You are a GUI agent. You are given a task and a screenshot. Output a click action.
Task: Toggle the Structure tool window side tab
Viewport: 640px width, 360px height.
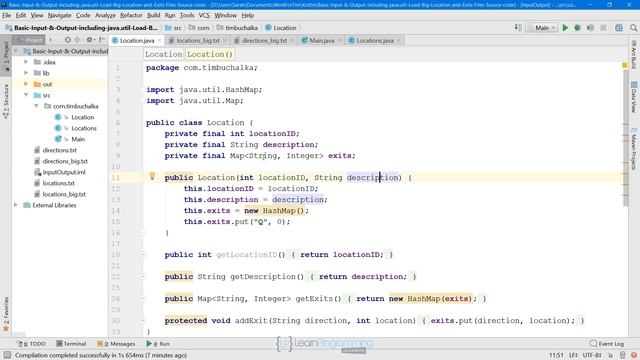[6, 101]
